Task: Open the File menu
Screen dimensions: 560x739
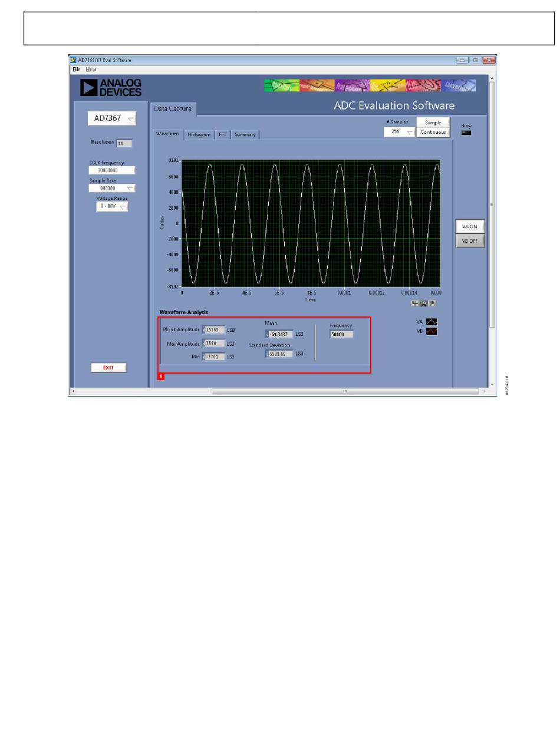Action: 76,69
